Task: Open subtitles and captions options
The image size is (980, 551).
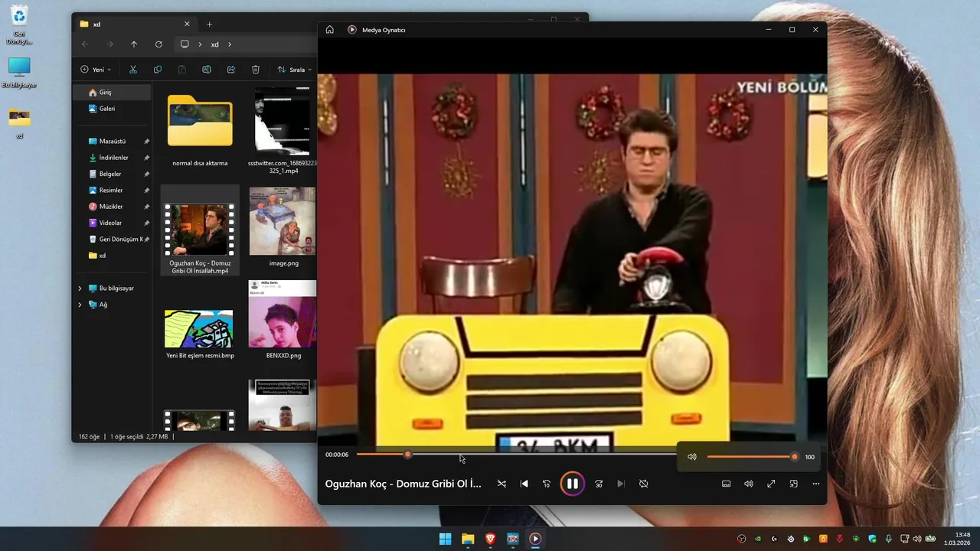Action: pos(727,484)
